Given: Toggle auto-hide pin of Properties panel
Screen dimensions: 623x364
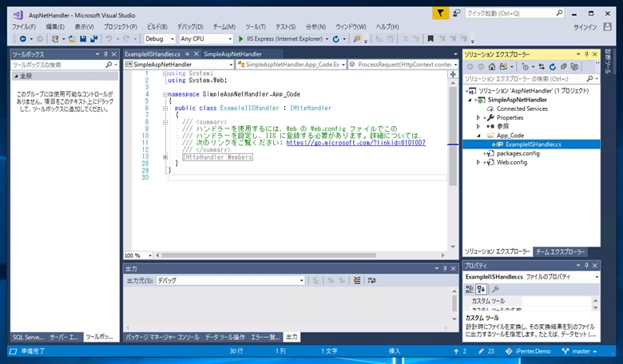Looking at the screenshot, I should click(x=586, y=266).
